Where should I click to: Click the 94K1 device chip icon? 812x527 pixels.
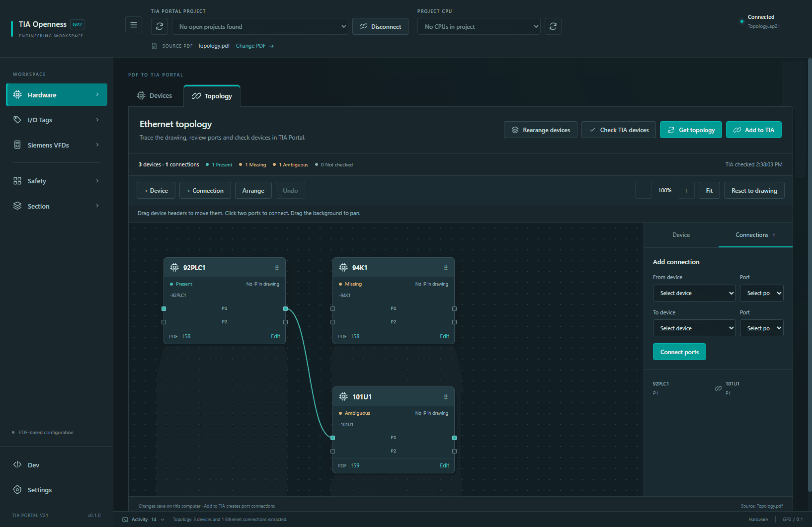click(x=343, y=267)
